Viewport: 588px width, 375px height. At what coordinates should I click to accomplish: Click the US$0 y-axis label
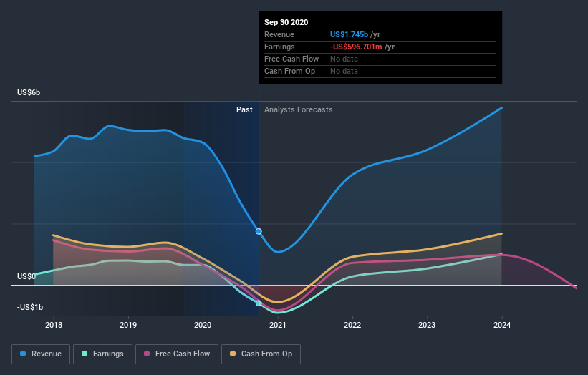click(x=26, y=276)
